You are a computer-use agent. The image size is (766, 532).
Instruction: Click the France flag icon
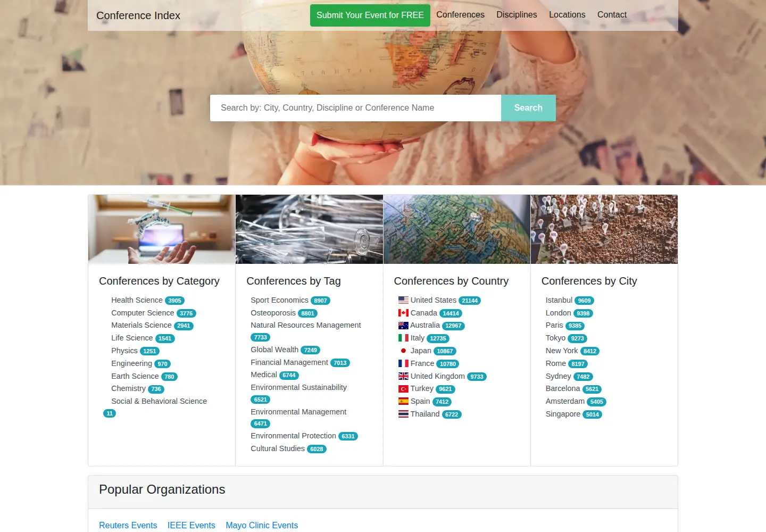(x=403, y=363)
